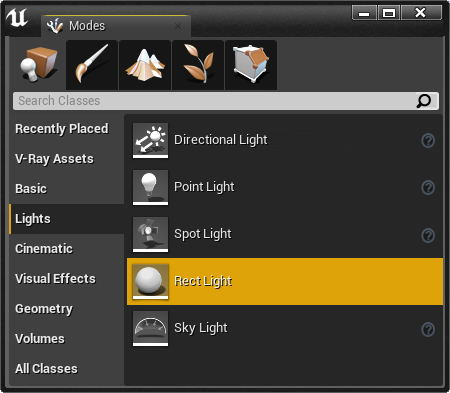This screenshot has width=450, height=393.
Task: Close the Modes tab
Action: click(178, 26)
